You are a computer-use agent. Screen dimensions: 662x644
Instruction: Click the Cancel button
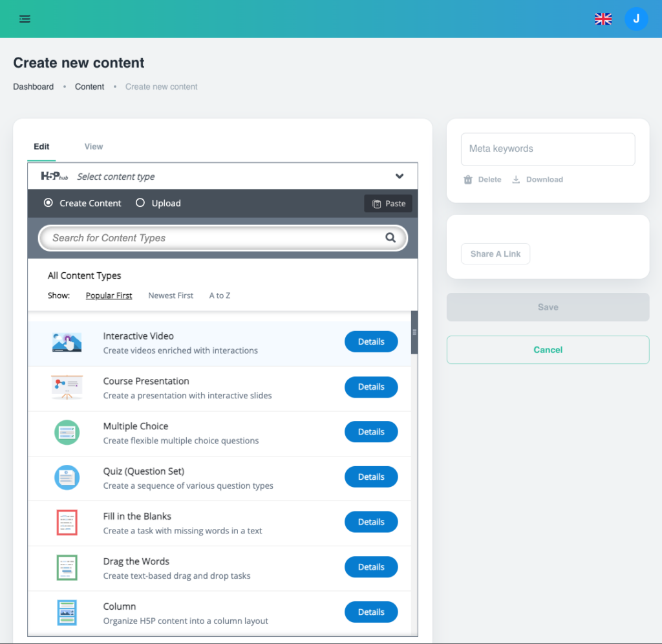pyautogui.click(x=548, y=350)
